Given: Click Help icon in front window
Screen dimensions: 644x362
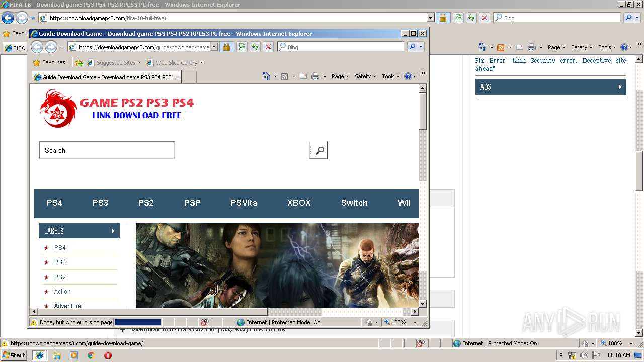Looking at the screenshot, I should tap(408, 76).
